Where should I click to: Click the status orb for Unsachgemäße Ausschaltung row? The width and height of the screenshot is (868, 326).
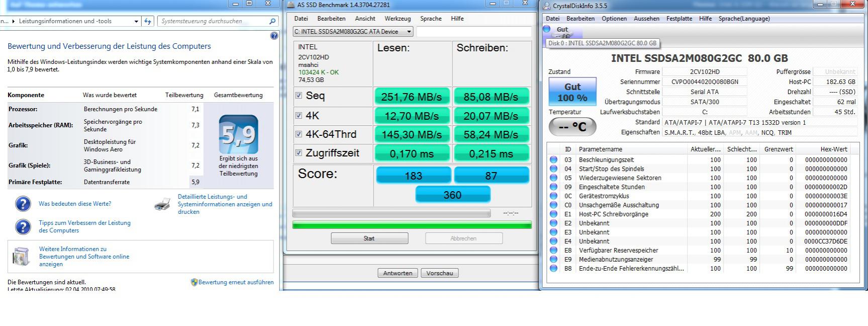[553, 205]
